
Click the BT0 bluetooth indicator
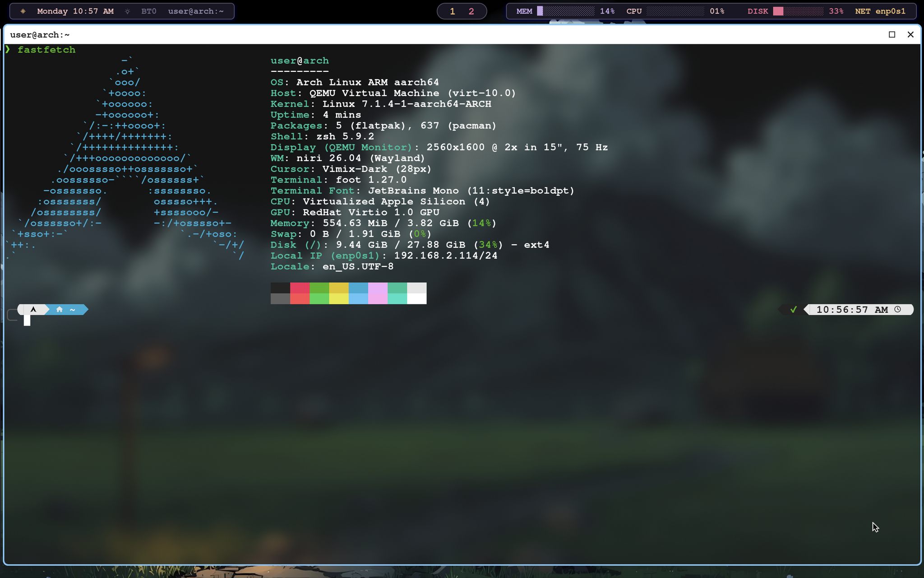point(149,11)
